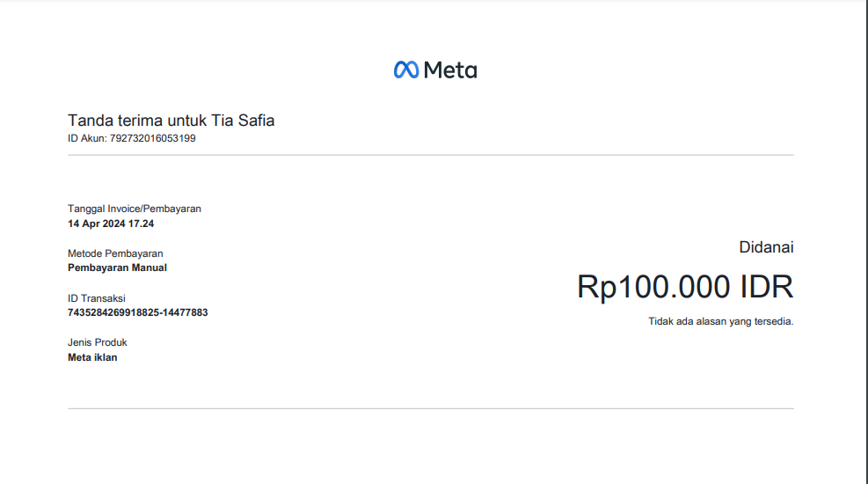Viewport: 868px width, 484px height.
Task: Click the bottom divider line under Meta iklan
Action: (x=431, y=408)
